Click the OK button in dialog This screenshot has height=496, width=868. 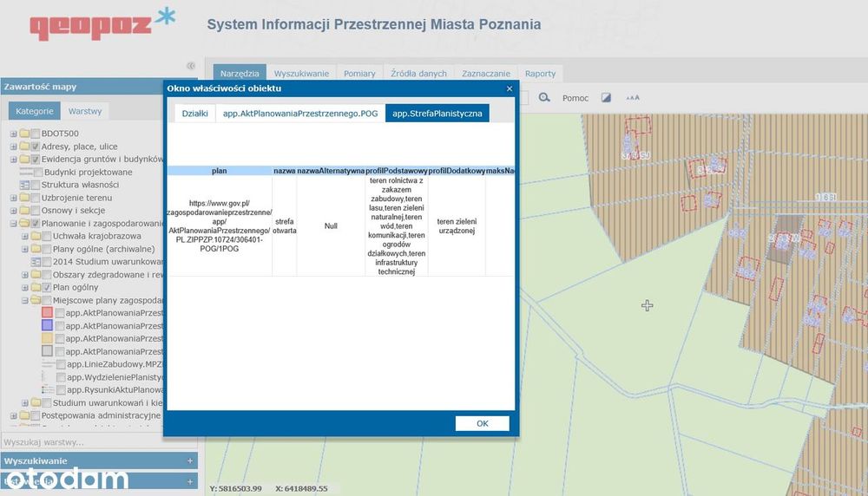482,423
